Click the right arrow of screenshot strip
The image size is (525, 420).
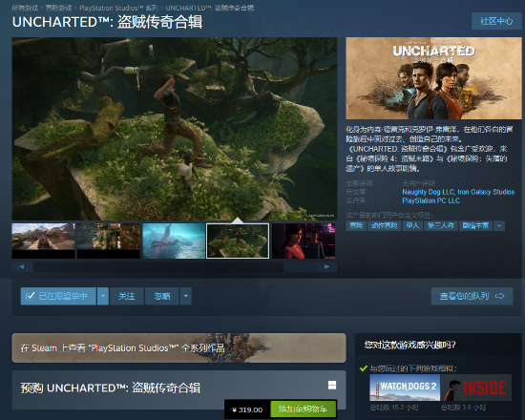point(326,267)
